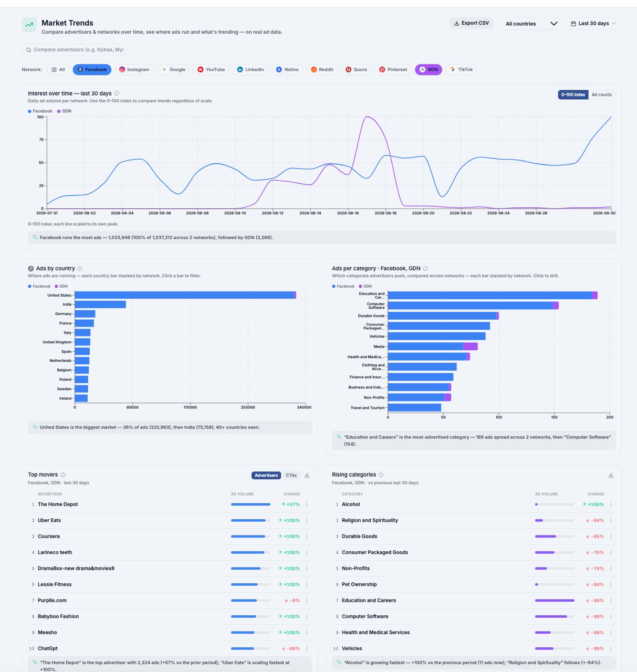The height and width of the screenshot is (672, 637).
Task: Open options menu for Non-Profits category
Action: coord(611,569)
